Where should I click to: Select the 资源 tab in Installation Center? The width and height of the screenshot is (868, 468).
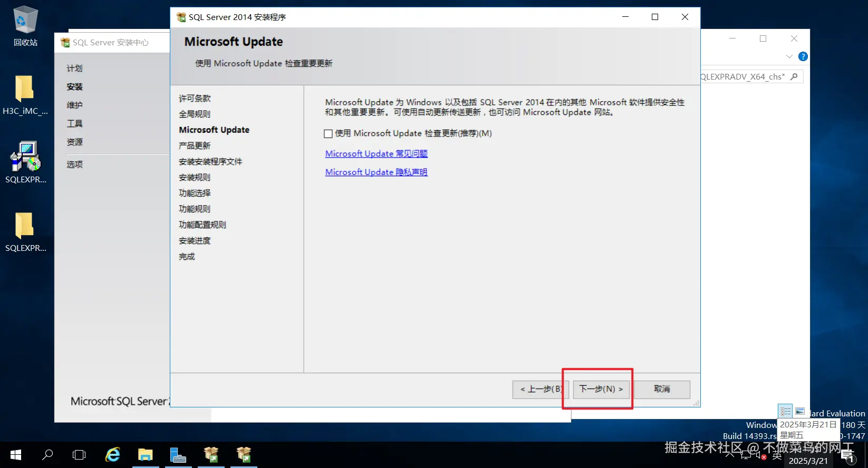(x=74, y=142)
